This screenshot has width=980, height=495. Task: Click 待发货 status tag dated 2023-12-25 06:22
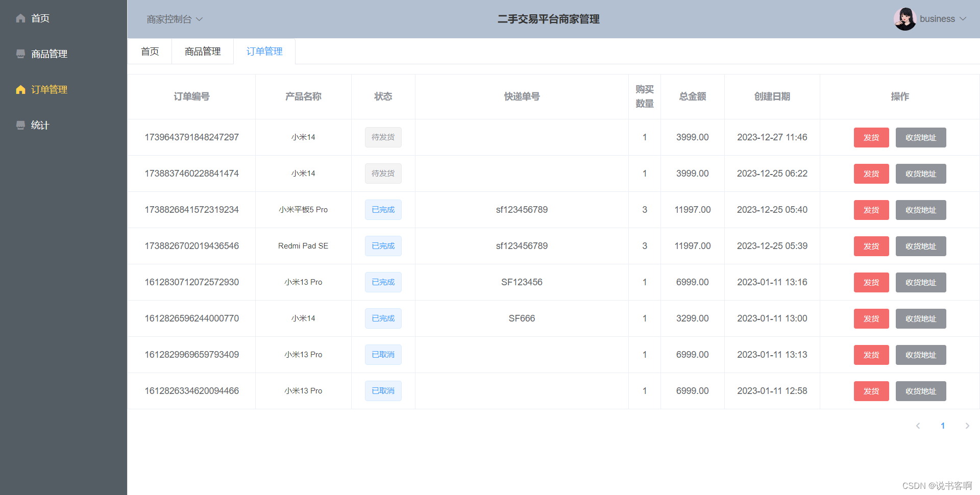pyautogui.click(x=383, y=174)
